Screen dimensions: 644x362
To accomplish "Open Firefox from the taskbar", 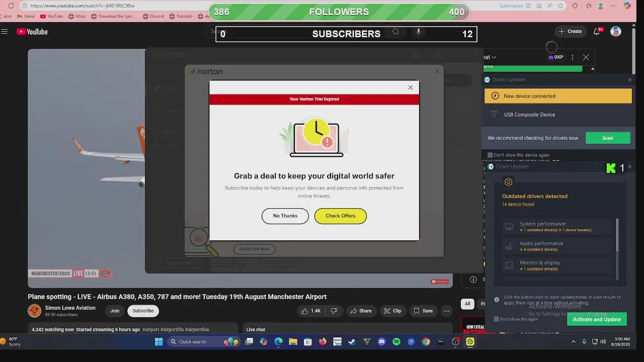I will (323, 342).
